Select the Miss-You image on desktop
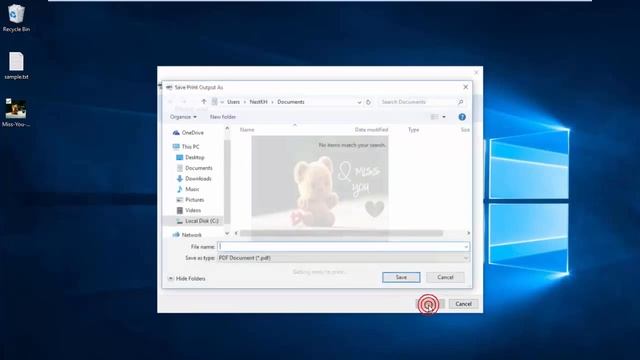The image size is (640, 360). tap(16, 113)
